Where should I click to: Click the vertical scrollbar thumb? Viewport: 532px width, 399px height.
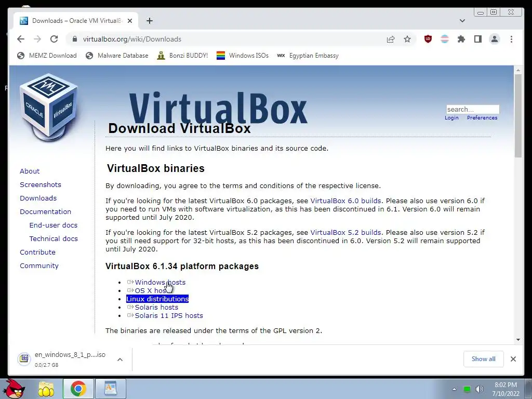(518, 116)
